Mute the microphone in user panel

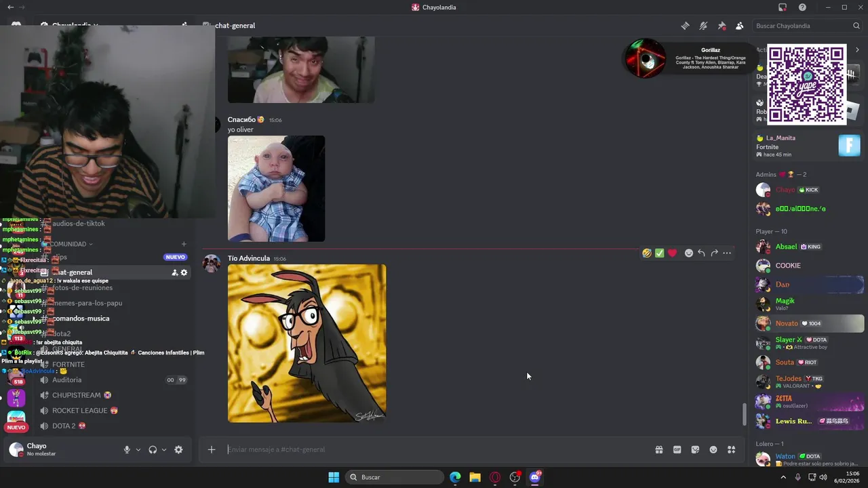[x=127, y=449]
